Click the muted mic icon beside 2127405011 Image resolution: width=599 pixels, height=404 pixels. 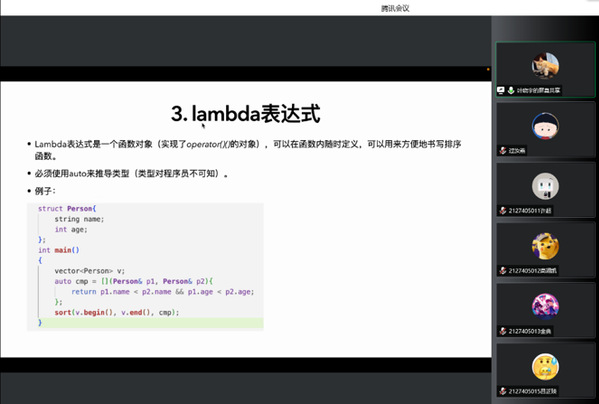click(x=503, y=211)
